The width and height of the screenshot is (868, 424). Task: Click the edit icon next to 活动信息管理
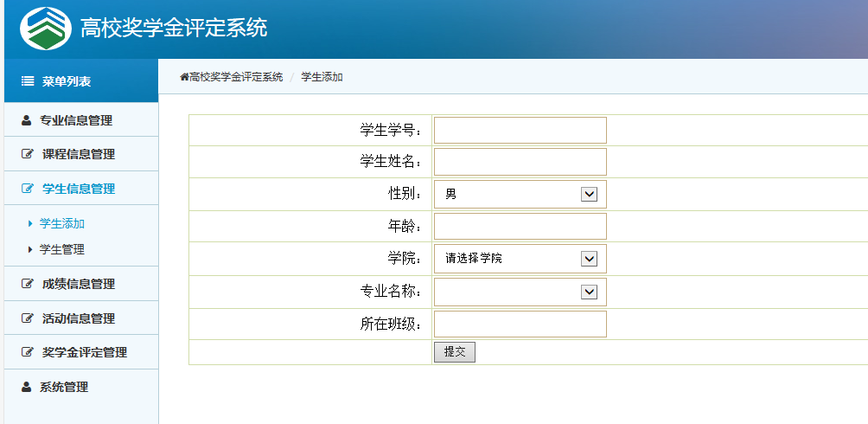tap(27, 318)
